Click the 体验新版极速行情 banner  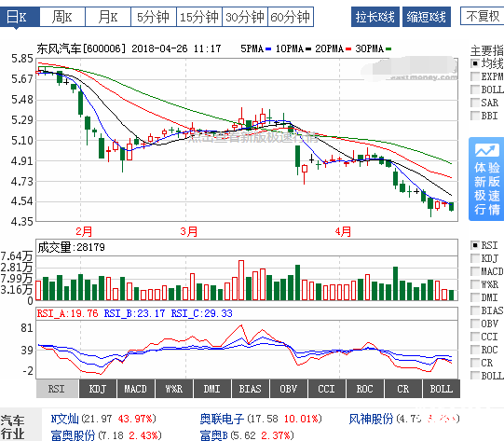(x=486, y=179)
